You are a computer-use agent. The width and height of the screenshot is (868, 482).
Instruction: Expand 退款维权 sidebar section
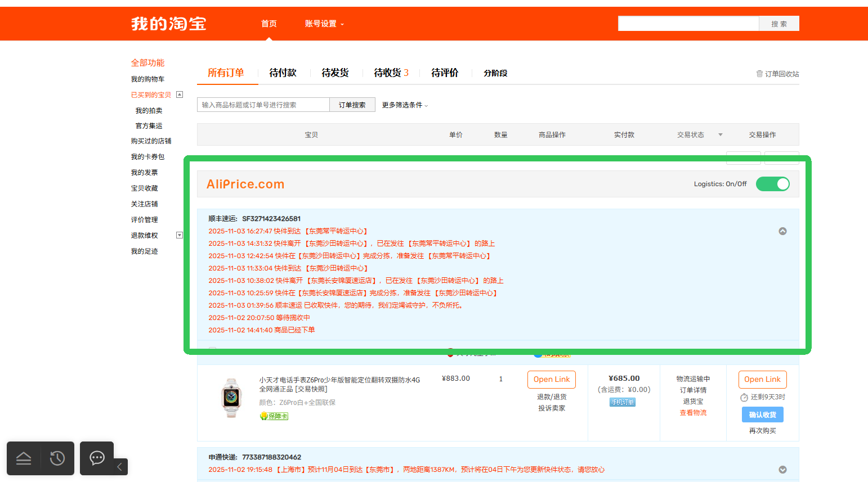pyautogui.click(x=180, y=235)
